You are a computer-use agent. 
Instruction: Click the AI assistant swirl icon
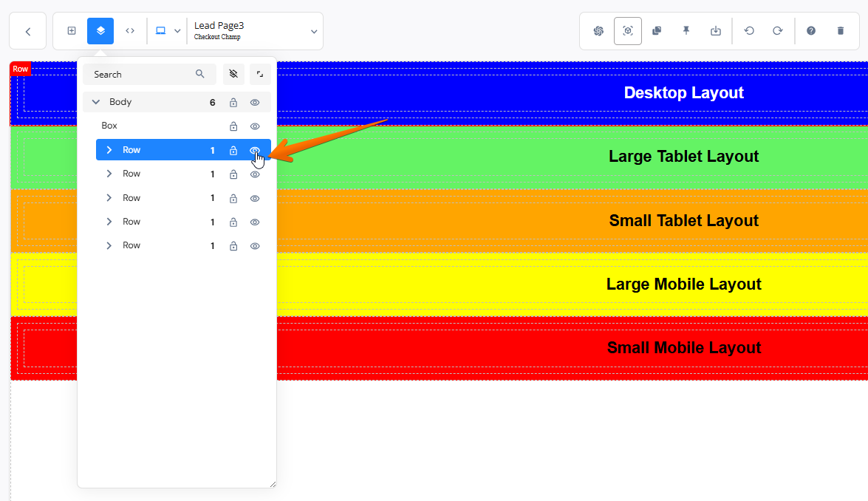click(598, 31)
